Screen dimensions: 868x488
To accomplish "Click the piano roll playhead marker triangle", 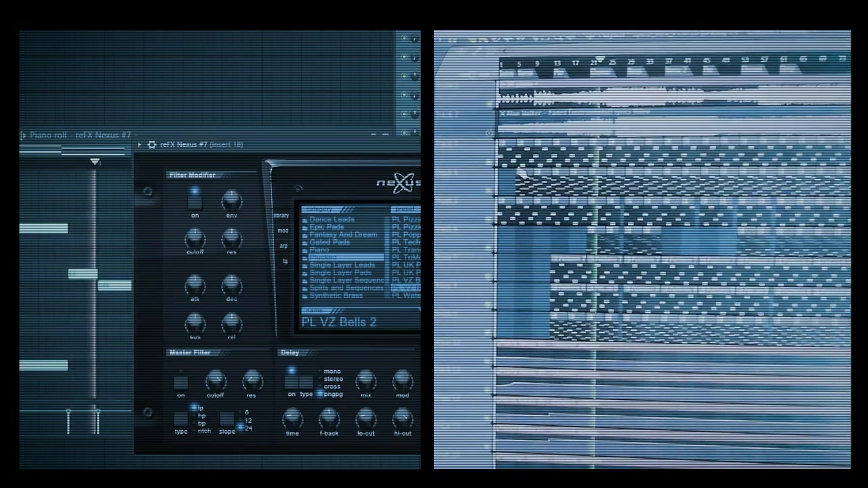I will [95, 162].
